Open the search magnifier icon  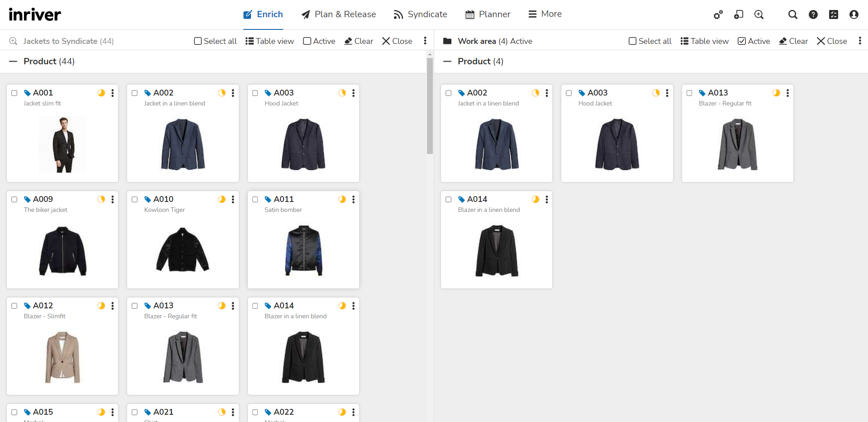(792, 14)
